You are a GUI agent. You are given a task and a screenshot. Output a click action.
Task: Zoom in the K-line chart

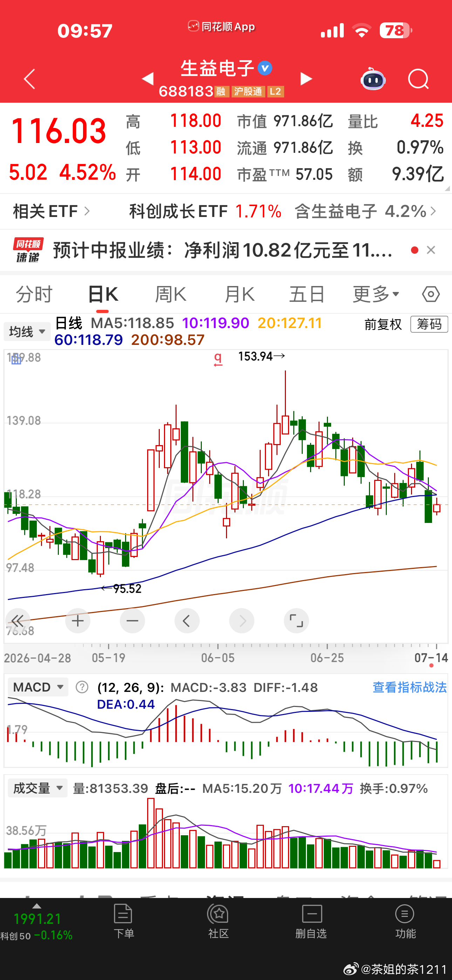click(x=78, y=621)
